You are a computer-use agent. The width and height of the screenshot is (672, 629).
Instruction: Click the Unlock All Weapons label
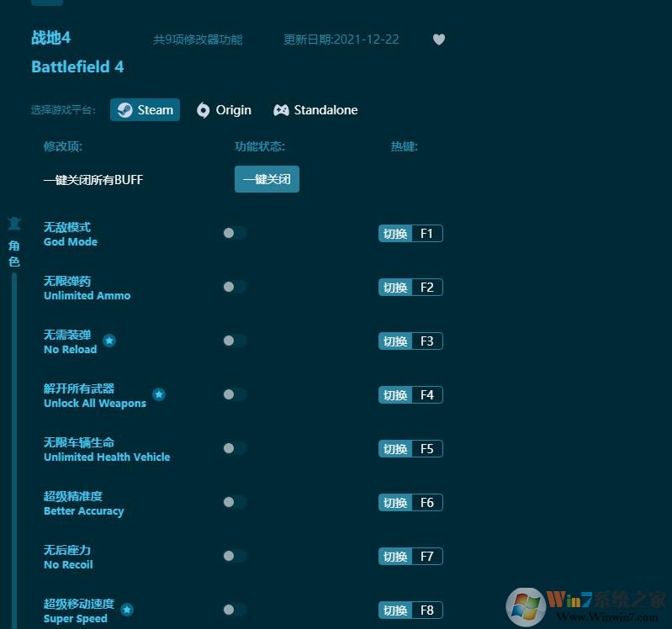(95, 403)
